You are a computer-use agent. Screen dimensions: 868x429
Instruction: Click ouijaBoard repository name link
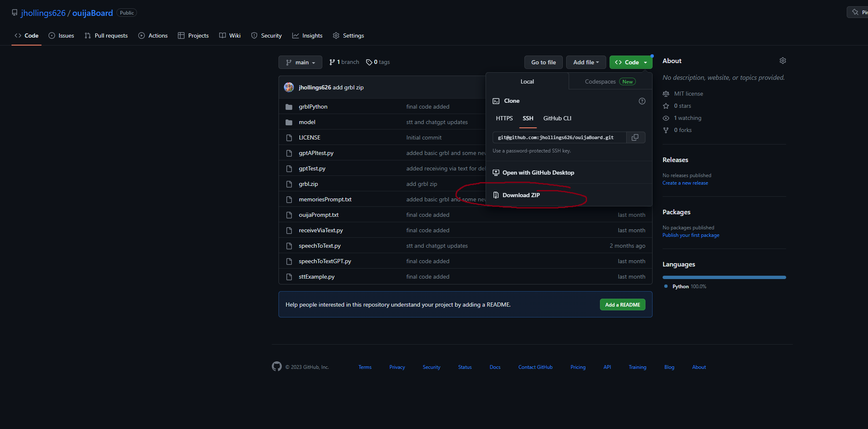[93, 13]
